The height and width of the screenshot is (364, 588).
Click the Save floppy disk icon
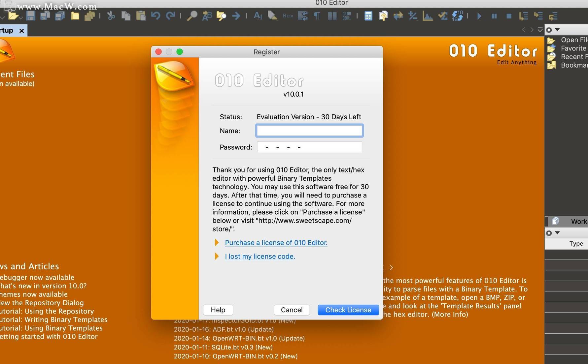pyautogui.click(x=30, y=15)
